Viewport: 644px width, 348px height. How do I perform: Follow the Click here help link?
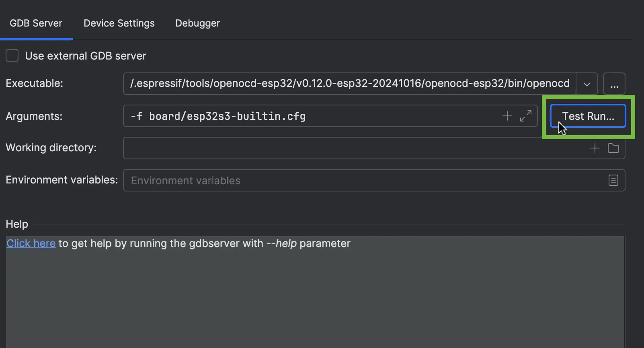[x=31, y=243]
